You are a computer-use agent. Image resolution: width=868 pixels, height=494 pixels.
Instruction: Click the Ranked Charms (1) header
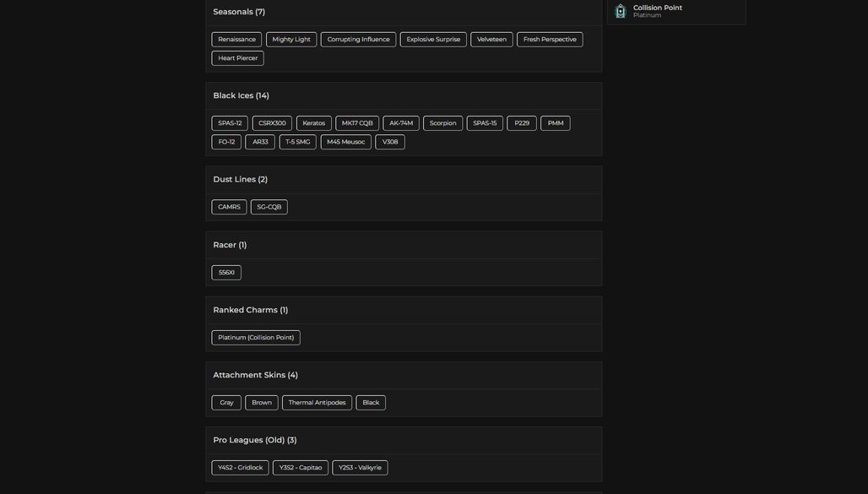coord(250,310)
